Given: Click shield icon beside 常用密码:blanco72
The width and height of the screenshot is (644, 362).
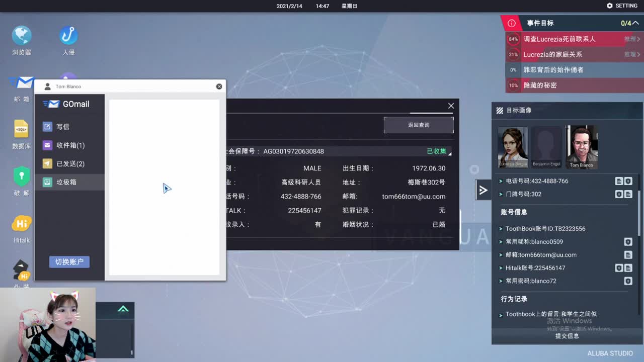Looking at the screenshot, I should click(x=628, y=281).
